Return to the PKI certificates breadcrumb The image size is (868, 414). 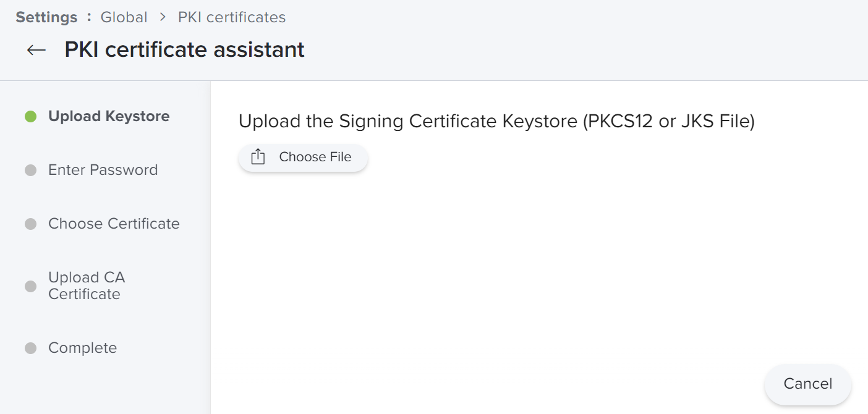[x=232, y=17]
